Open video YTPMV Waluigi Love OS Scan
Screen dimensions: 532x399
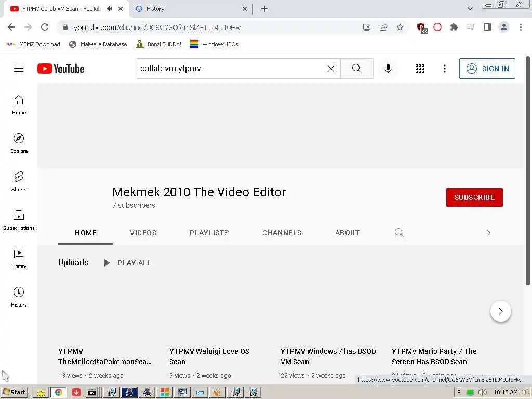[209, 356]
